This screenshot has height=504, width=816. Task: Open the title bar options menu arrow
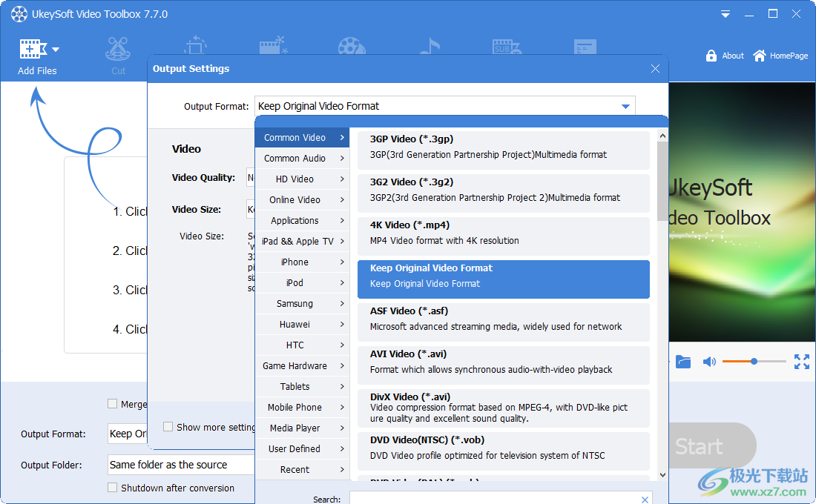pyautogui.click(x=725, y=15)
